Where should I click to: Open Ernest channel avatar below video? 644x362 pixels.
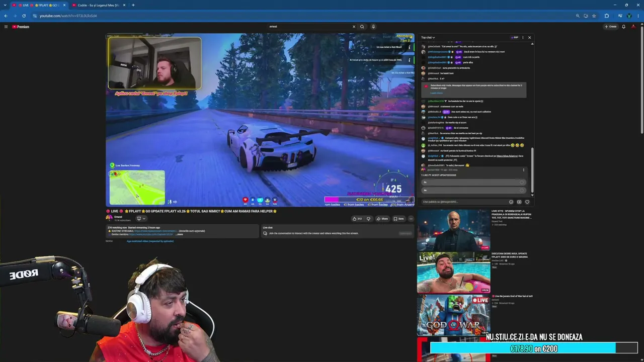pos(109,218)
